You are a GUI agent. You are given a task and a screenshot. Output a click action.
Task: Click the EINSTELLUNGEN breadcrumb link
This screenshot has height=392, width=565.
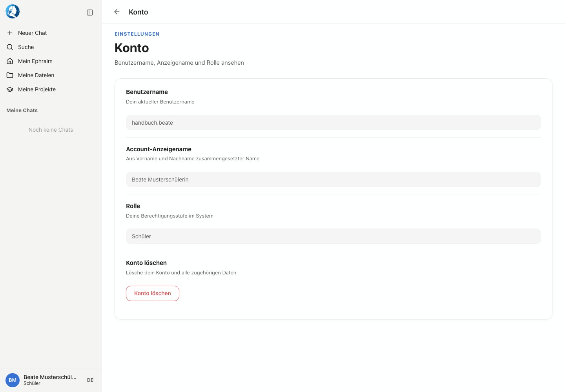(x=137, y=34)
